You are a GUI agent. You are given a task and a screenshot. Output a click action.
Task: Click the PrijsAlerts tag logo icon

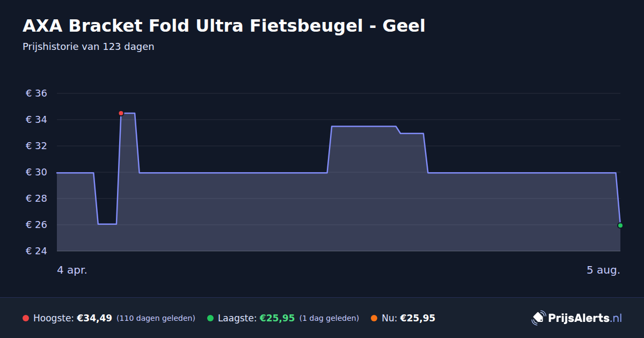(538, 318)
